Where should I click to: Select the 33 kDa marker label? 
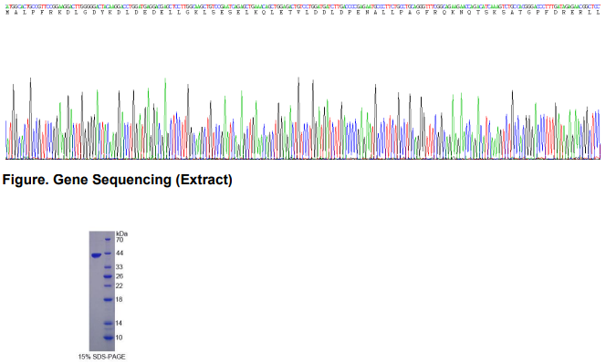click(120, 267)
